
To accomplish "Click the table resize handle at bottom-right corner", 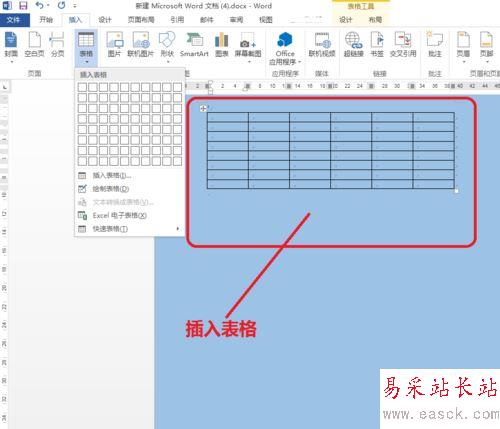I will 456,191.
